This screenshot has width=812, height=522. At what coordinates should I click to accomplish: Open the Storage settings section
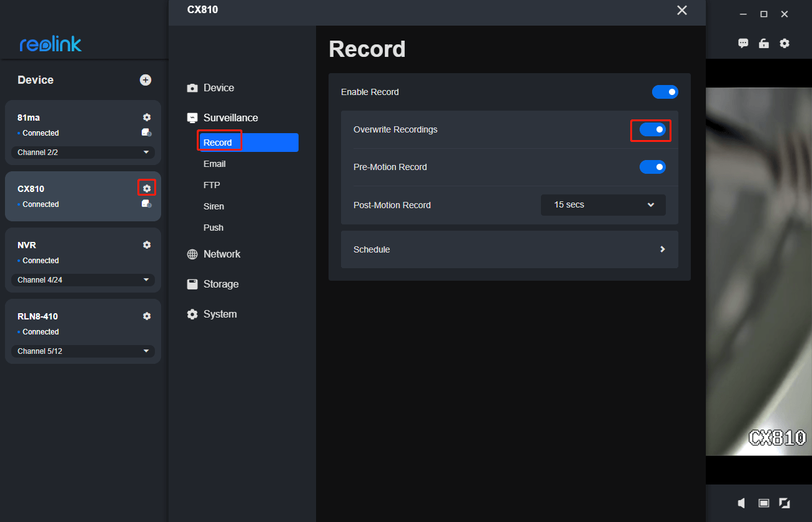tap(213, 284)
